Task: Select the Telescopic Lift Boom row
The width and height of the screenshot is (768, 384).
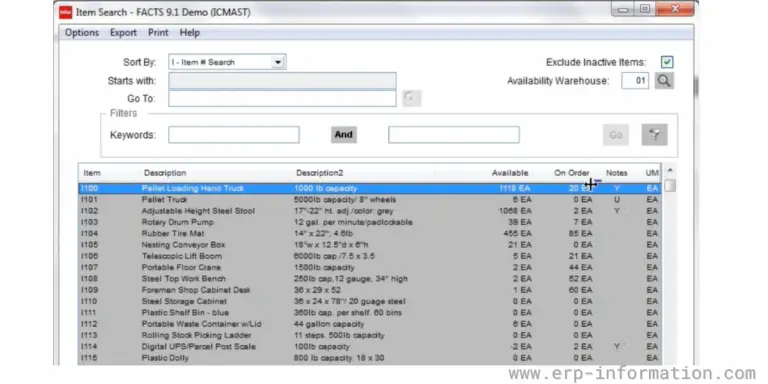Action: (x=370, y=256)
